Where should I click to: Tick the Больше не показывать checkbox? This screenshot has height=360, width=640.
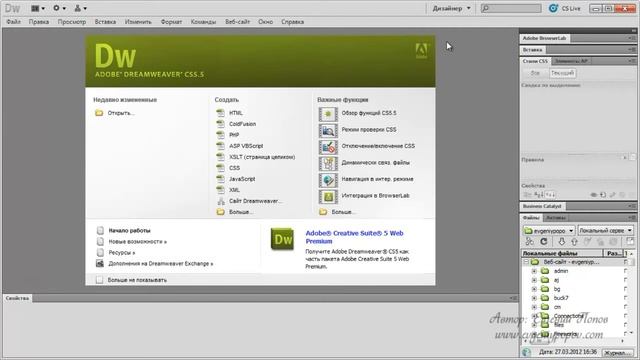pyautogui.click(x=99, y=280)
